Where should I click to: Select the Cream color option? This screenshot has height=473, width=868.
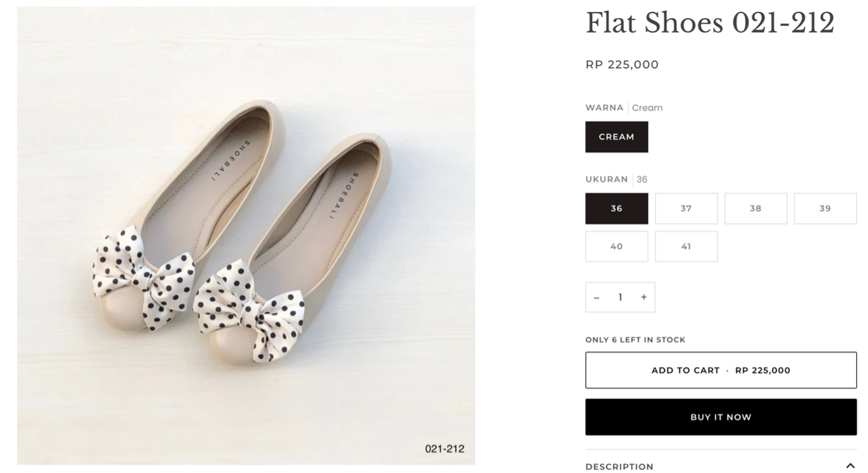617,137
